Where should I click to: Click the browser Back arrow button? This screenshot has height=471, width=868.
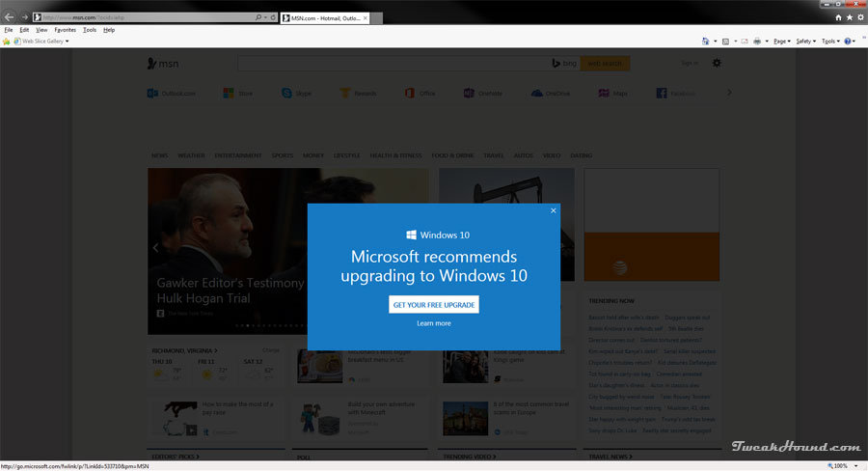click(9, 17)
